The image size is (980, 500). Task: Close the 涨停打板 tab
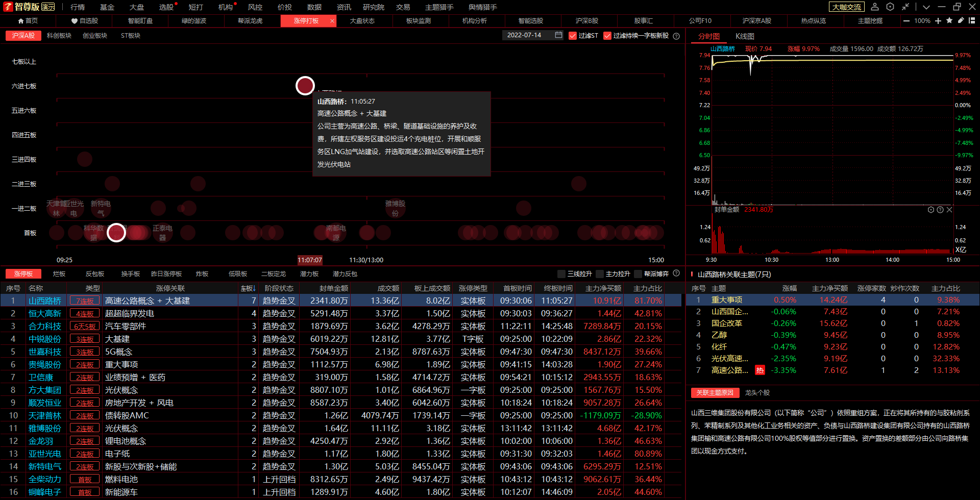[x=332, y=21]
